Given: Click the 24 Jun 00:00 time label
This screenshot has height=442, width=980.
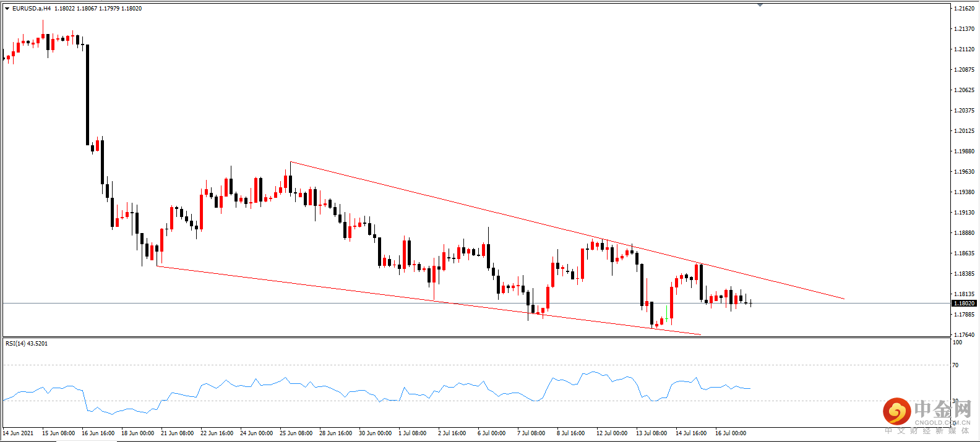Looking at the screenshot, I should tap(257, 433).
